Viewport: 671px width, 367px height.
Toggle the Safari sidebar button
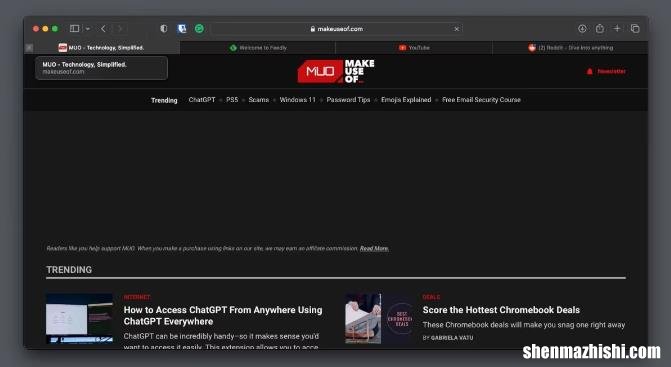click(74, 29)
